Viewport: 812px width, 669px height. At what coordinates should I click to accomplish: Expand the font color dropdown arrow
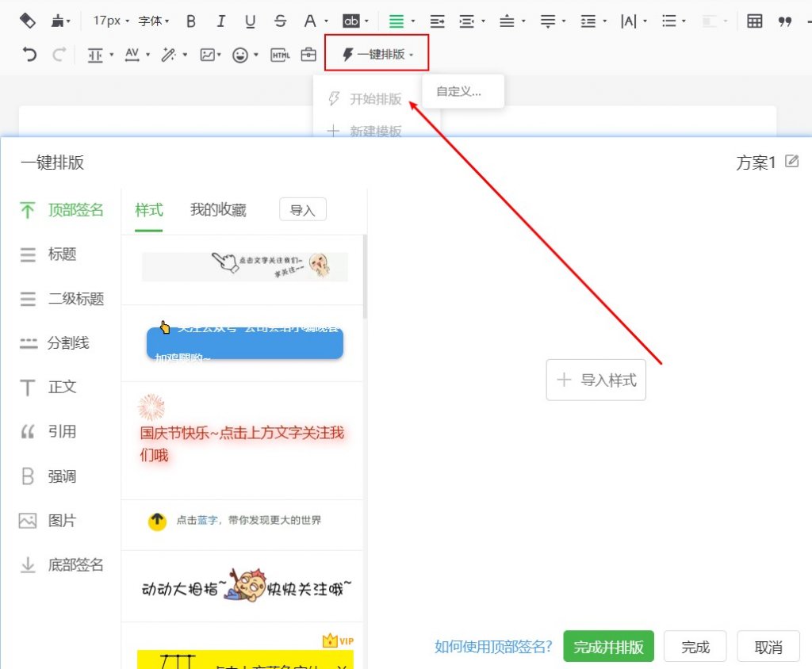[x=326, y=21]
